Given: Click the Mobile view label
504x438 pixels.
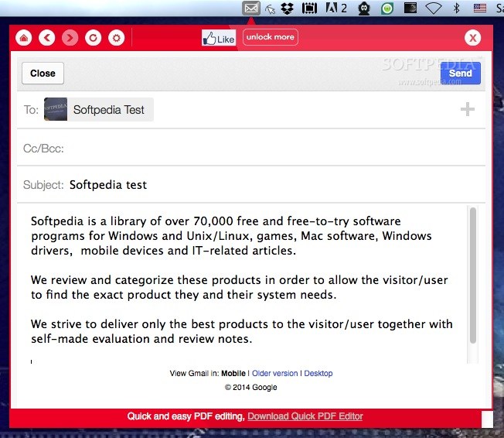Looking at the screenshot, I should [233, 373].
